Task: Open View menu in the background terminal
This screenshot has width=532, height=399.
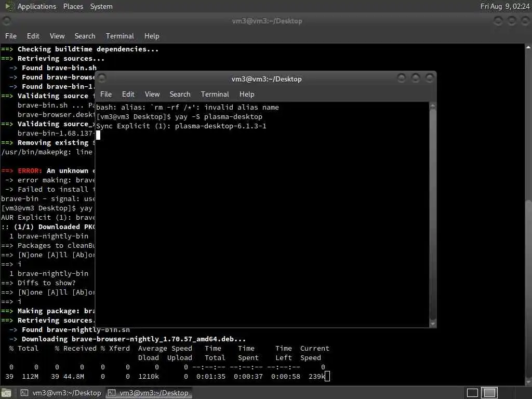Action: (x=57, y=36)
